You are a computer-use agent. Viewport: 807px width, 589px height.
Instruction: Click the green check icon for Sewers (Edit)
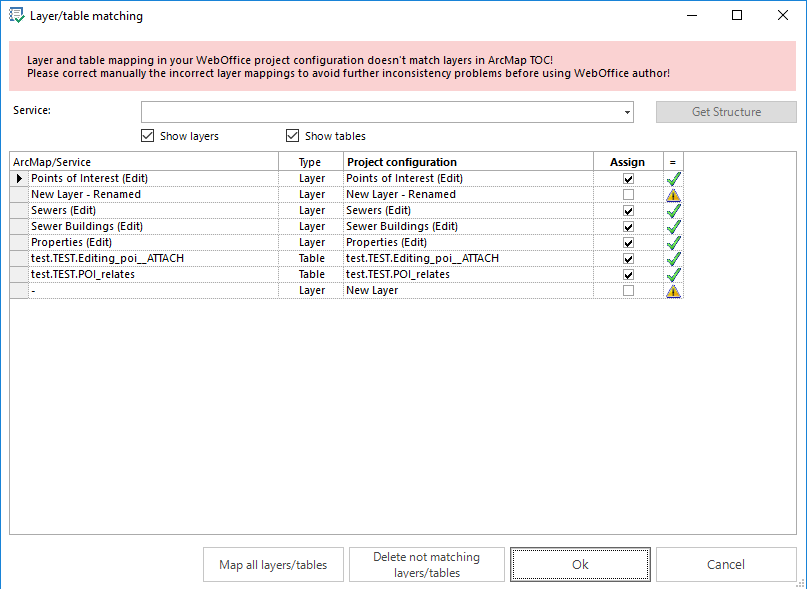coord(673,210)
